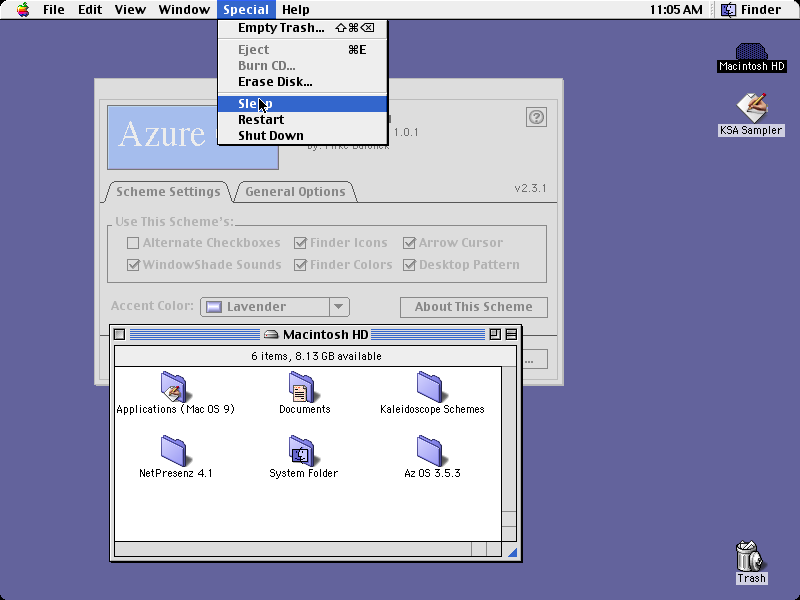Screen dimensions: 800x600
Task: Switch to Scheme Settings tab
Action: click(x=168, y=192)
